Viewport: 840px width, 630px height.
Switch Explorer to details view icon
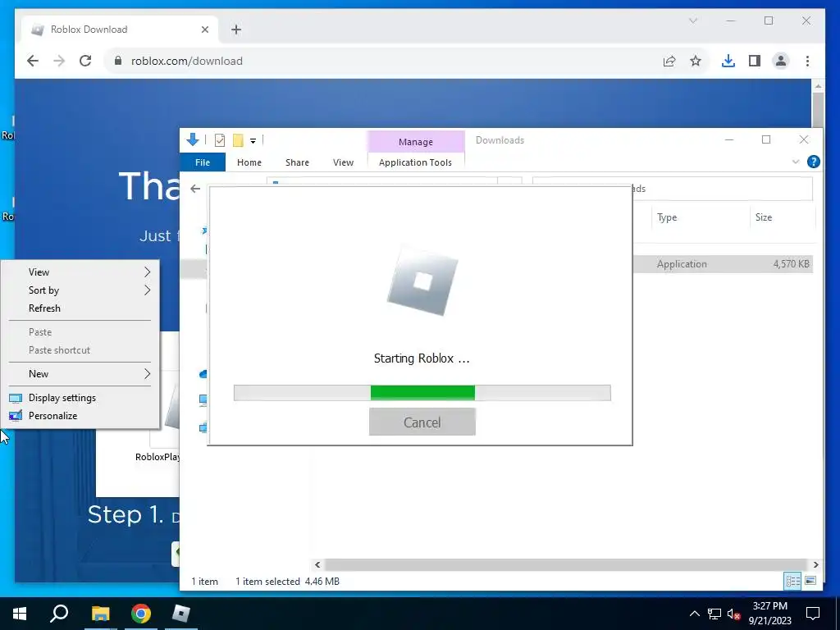pyautogui.click(x=792, y=581)
